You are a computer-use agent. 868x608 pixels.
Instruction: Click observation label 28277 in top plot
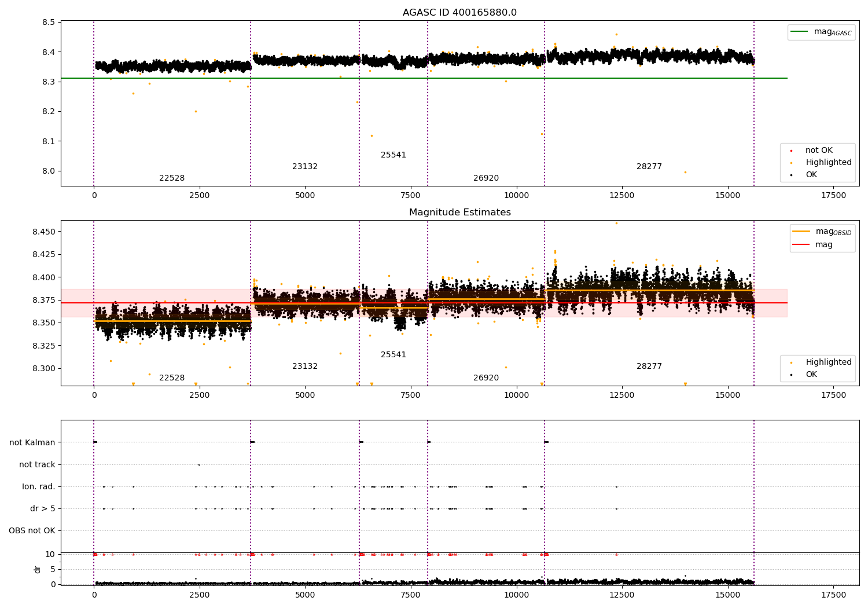tap(649, 167)
